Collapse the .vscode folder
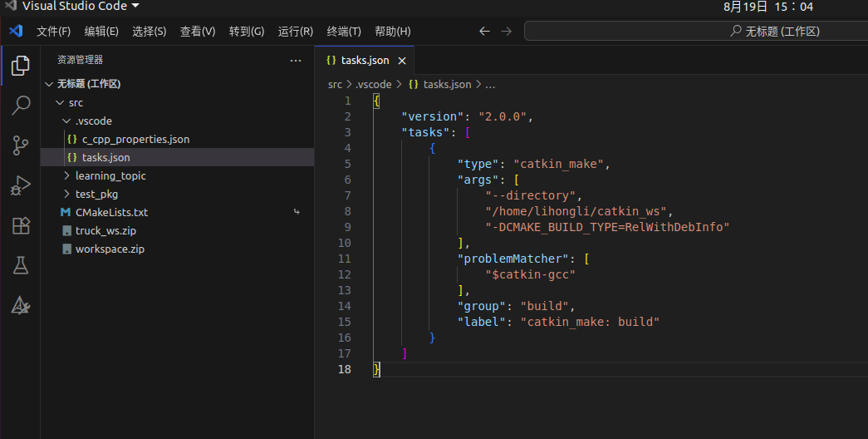This screenshot has height=439, width=868. click(x=66, y=121)
